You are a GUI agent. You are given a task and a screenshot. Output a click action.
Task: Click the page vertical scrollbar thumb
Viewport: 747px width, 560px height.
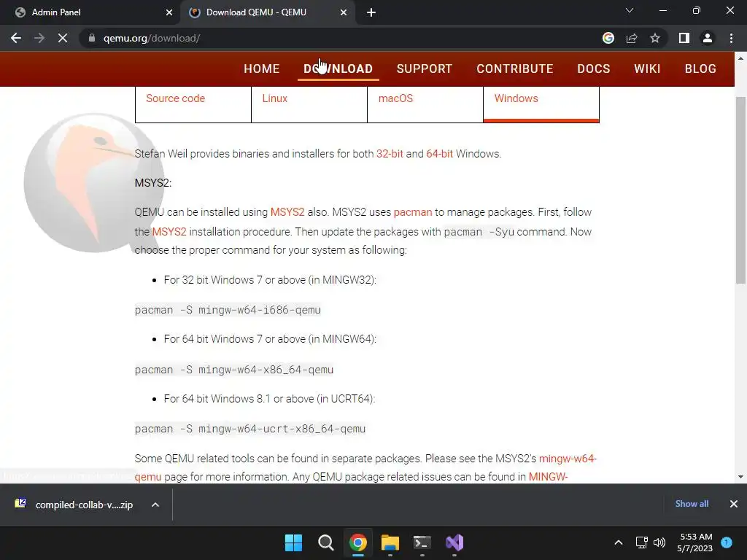point(740,190)
